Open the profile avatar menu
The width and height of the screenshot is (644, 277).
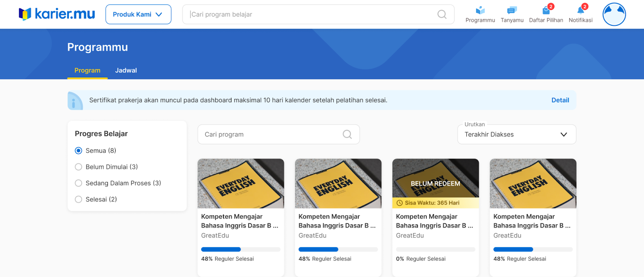pyautogui.click(x=614, y=14)
